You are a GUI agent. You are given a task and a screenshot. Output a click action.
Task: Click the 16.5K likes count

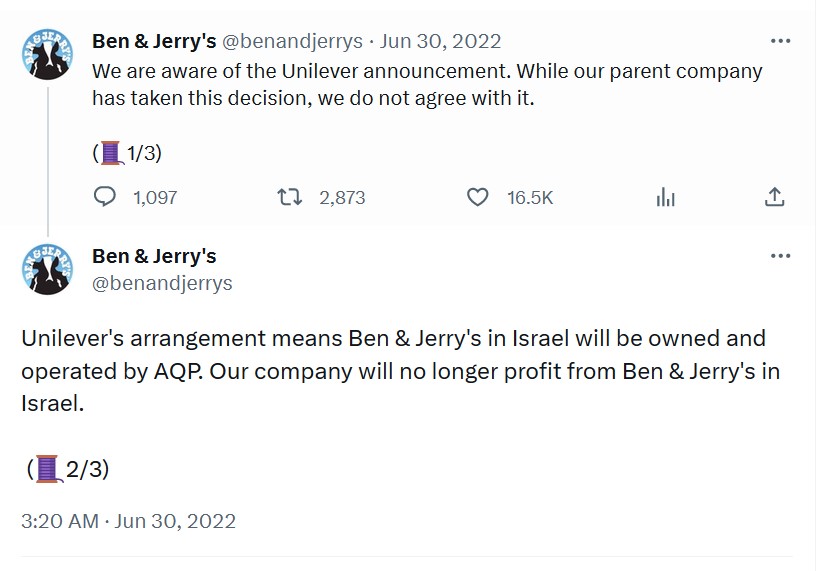[530, 198]
